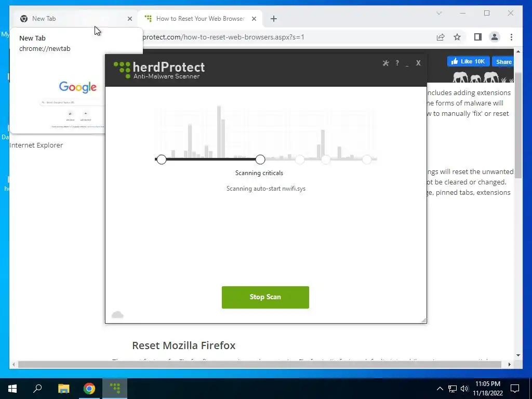
Task: Open Chrome tab search dropdown arrow
Action: [x=439, y=13]
